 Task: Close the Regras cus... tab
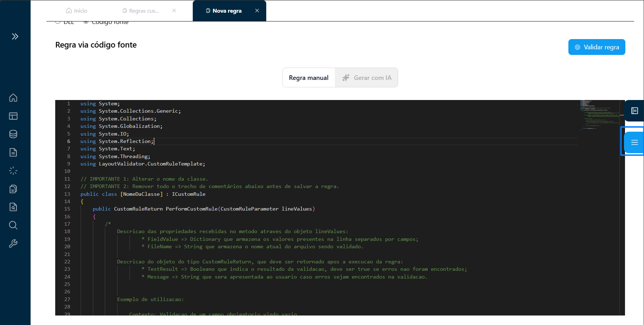tap(174, 11)
